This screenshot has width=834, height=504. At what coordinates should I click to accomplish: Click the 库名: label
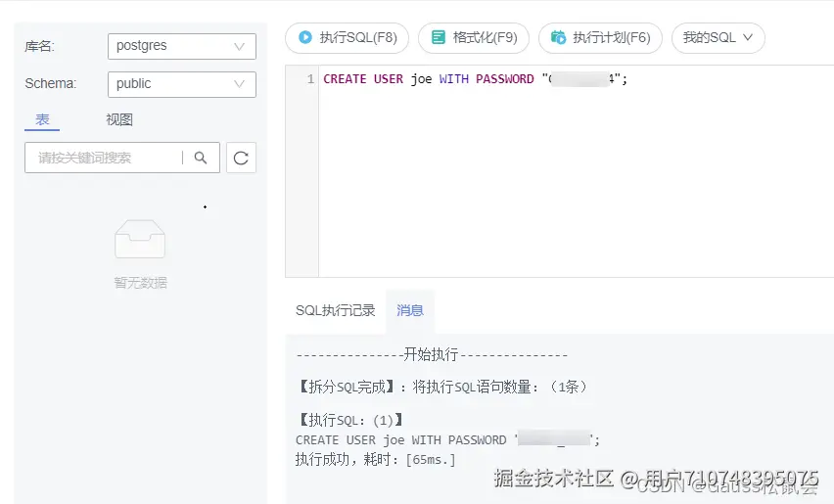pyautogui.click(x=39, y=46)
